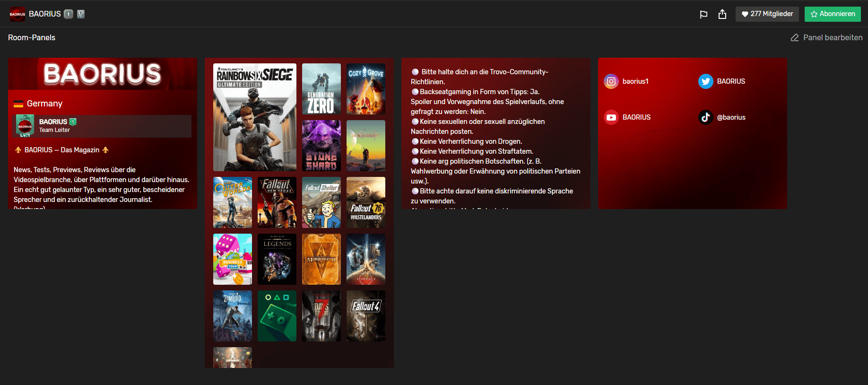Open the 7 Days to Die cover
Image resolution: width=868 pixels, height=385 pixels.
coord(321,316)
